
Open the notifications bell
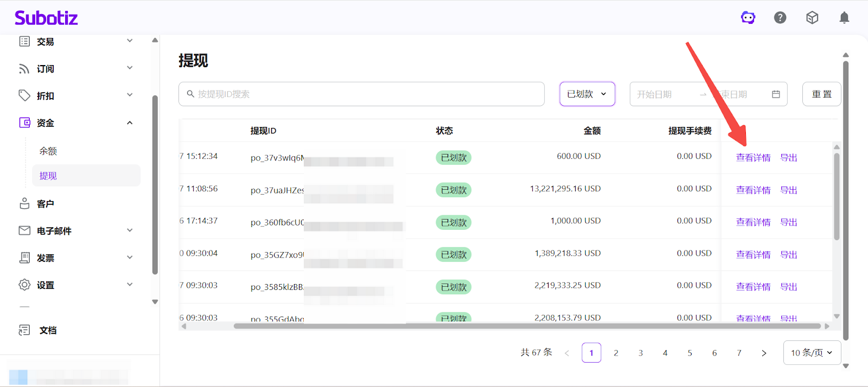844,18
